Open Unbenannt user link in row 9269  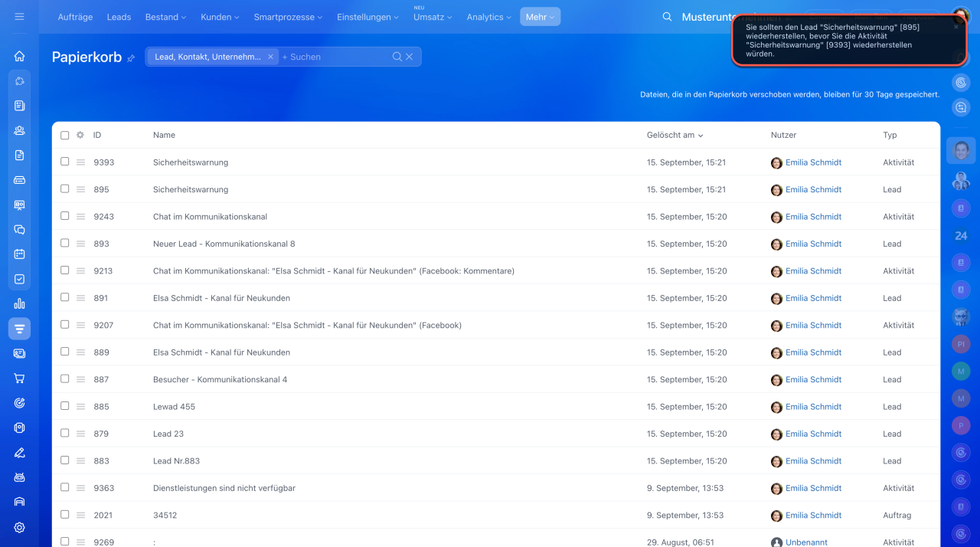point(806,542)
